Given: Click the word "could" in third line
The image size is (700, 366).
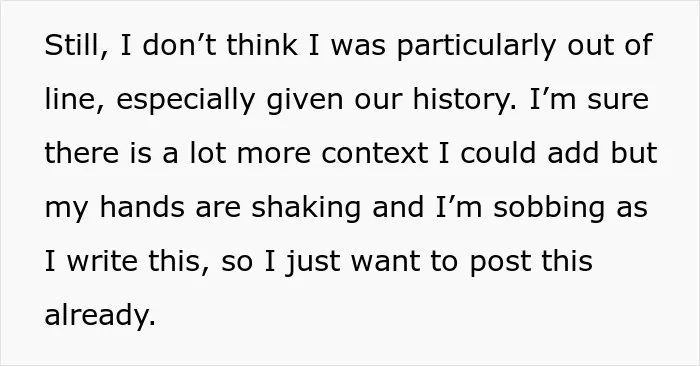Looking at the screenshot, I should point(498,153).
